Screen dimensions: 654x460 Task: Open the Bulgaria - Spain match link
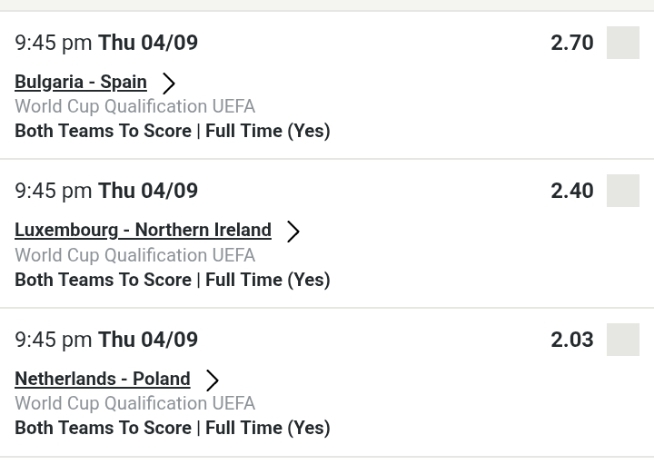(81, 81)
